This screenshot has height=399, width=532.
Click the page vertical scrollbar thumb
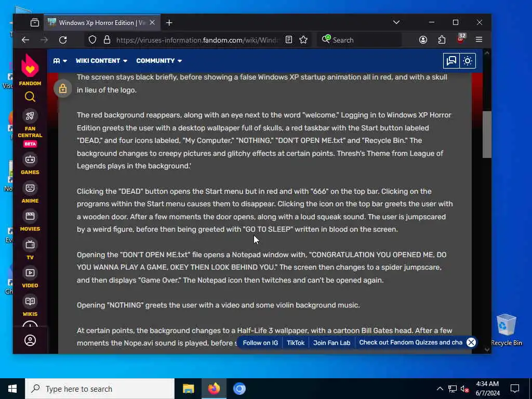pos(487,135)
